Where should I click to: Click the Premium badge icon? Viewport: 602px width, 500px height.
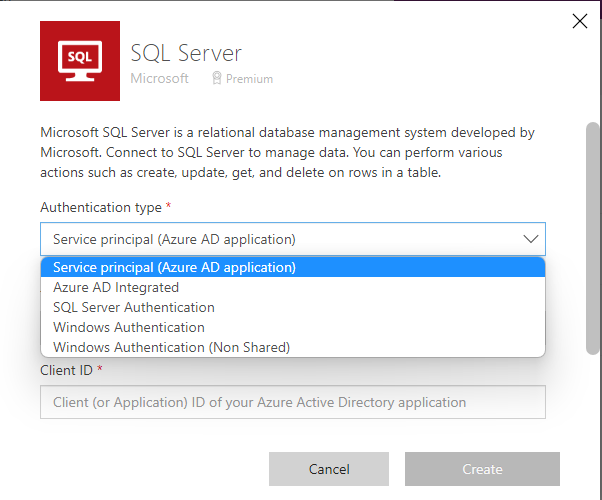tap(216, 78)
